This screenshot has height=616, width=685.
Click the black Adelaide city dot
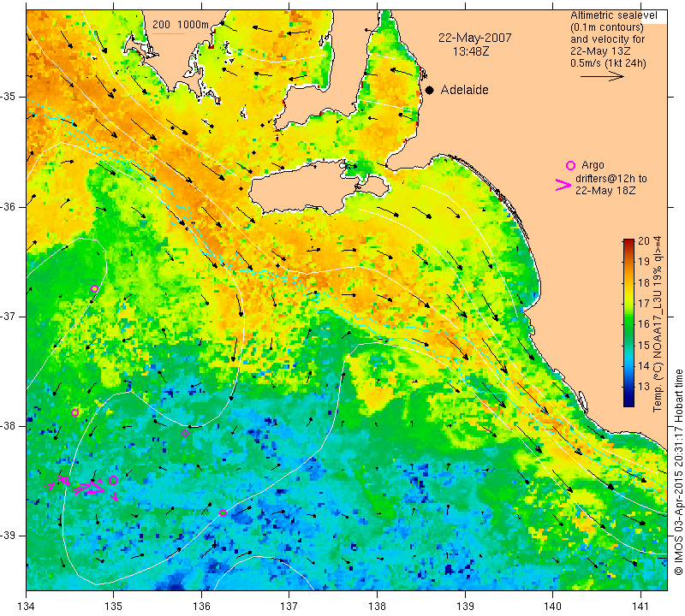(x=430, y=91)
